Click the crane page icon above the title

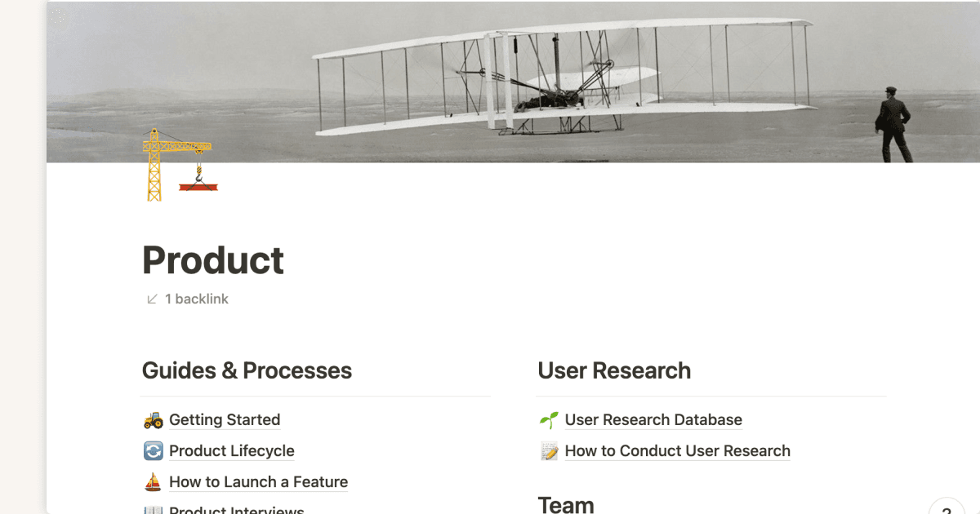click(180, 163)
